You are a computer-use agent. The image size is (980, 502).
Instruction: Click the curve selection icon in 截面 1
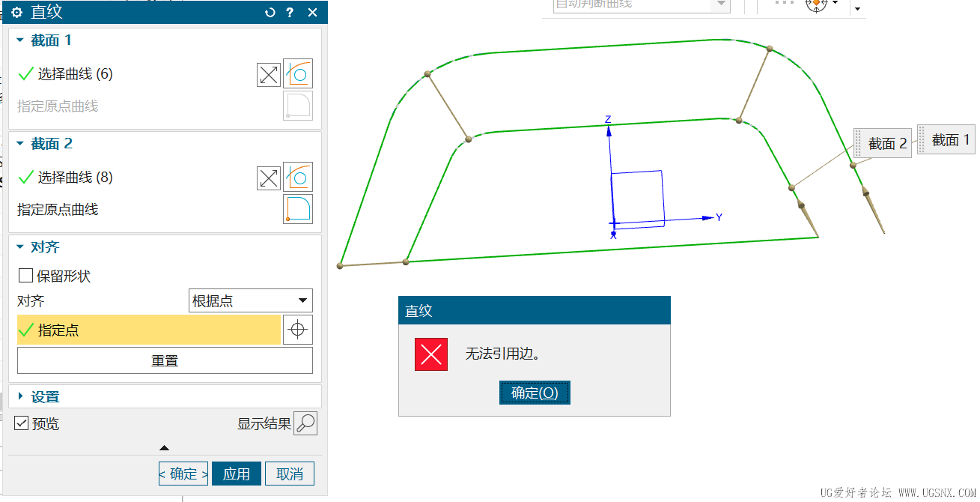[x=298, y=73]
